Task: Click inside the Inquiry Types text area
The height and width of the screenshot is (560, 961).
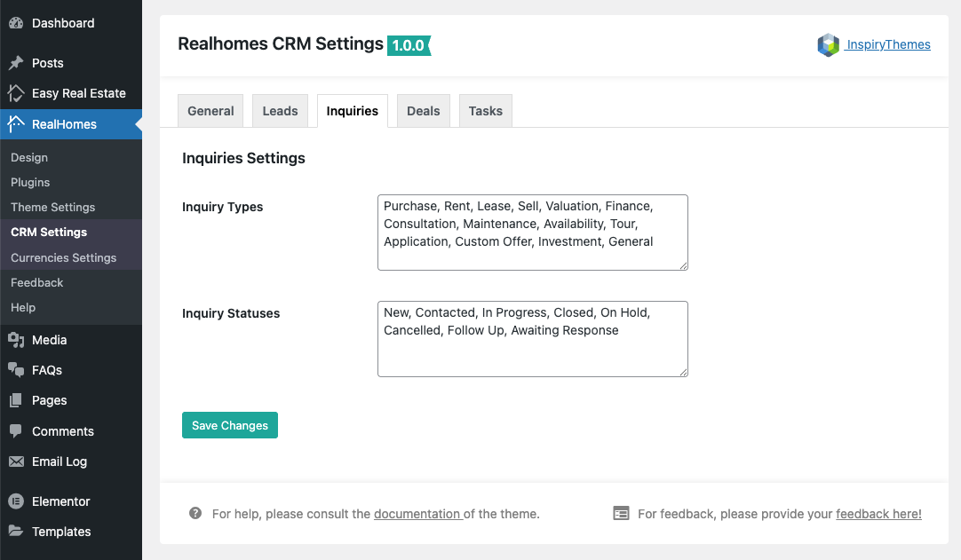Action: point(532,232)
